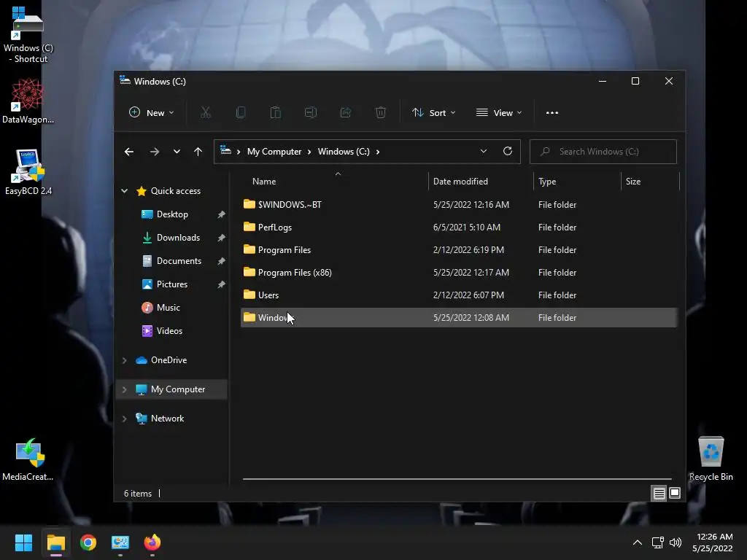Open the Windows Start menu
The image size is (747, 560).
point(23,542)
